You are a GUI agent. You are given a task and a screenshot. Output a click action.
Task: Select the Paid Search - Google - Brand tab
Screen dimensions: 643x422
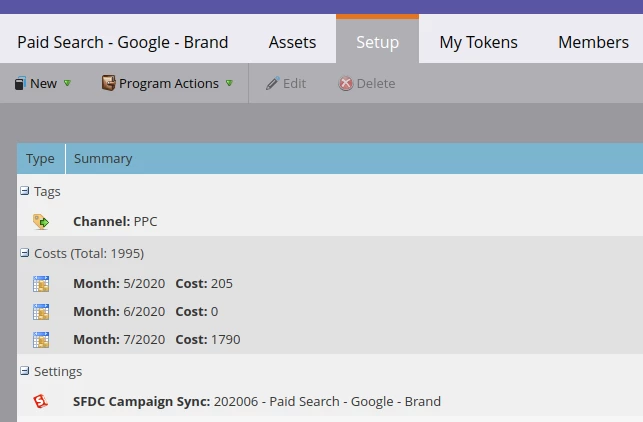123,42
